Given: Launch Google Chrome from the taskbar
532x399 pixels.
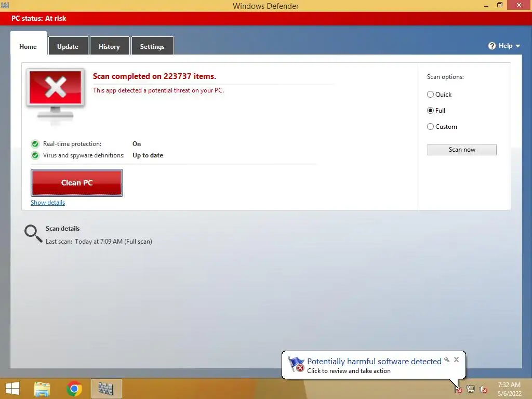Looking at the screenshot, I should [74, 389].
